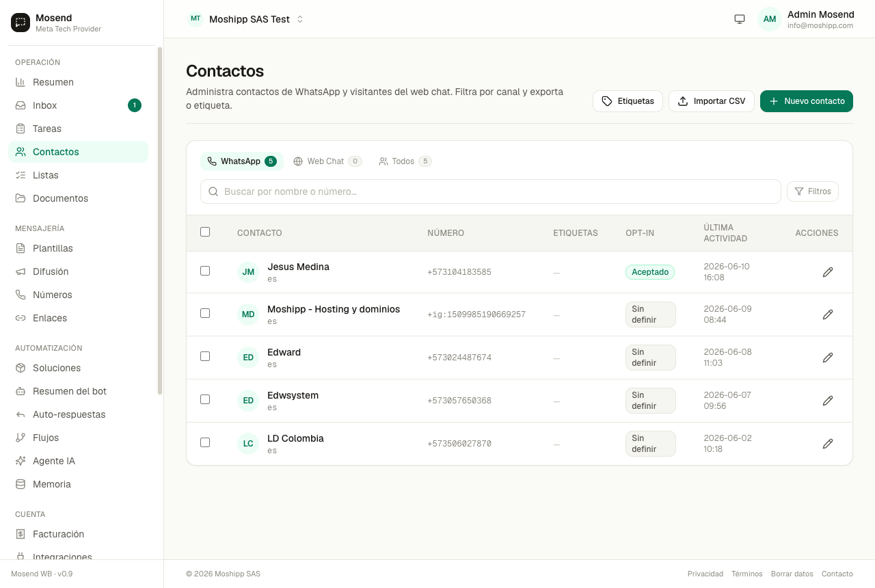Tick the Edward row checkbox

pyautogui.click(x=205, y=356)
